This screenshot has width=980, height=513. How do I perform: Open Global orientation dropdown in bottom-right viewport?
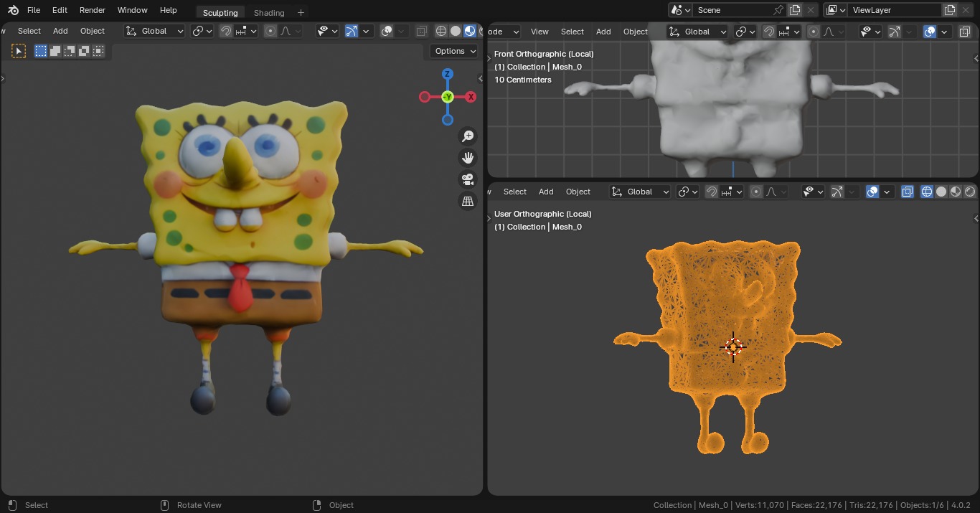(x=640, y=192)
